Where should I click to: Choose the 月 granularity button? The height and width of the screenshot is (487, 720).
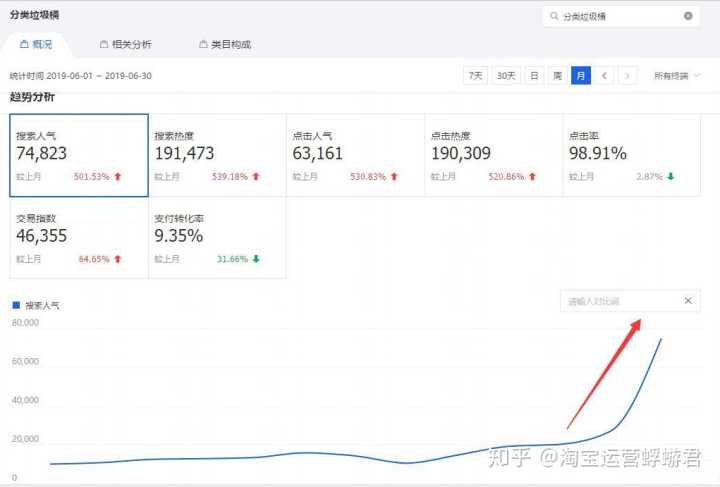581,76
